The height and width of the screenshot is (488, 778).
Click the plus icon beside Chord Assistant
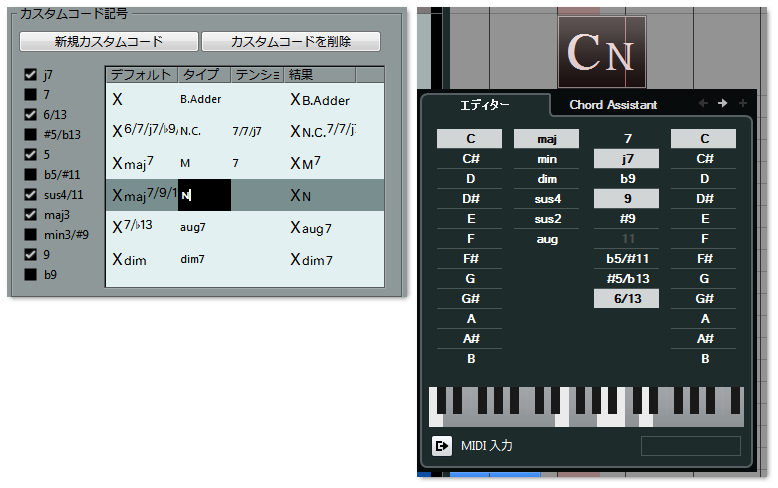tap(743, 103)
